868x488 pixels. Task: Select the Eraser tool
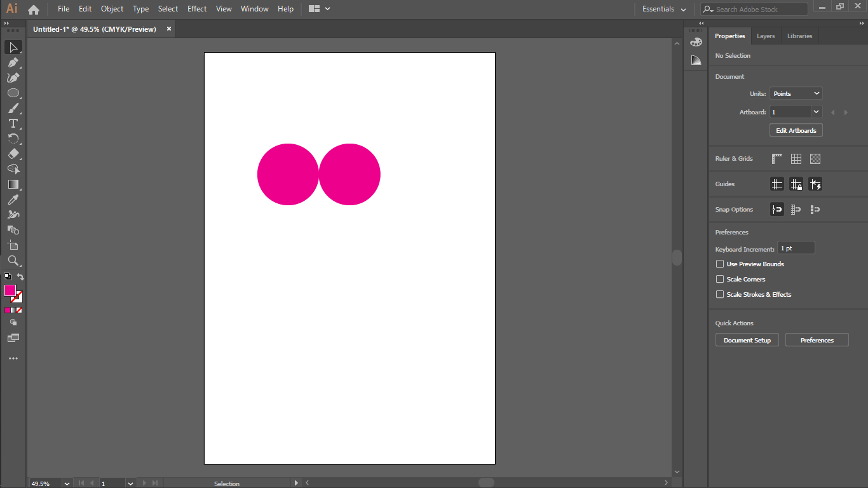pyautogui.click(x=13, y=154)
